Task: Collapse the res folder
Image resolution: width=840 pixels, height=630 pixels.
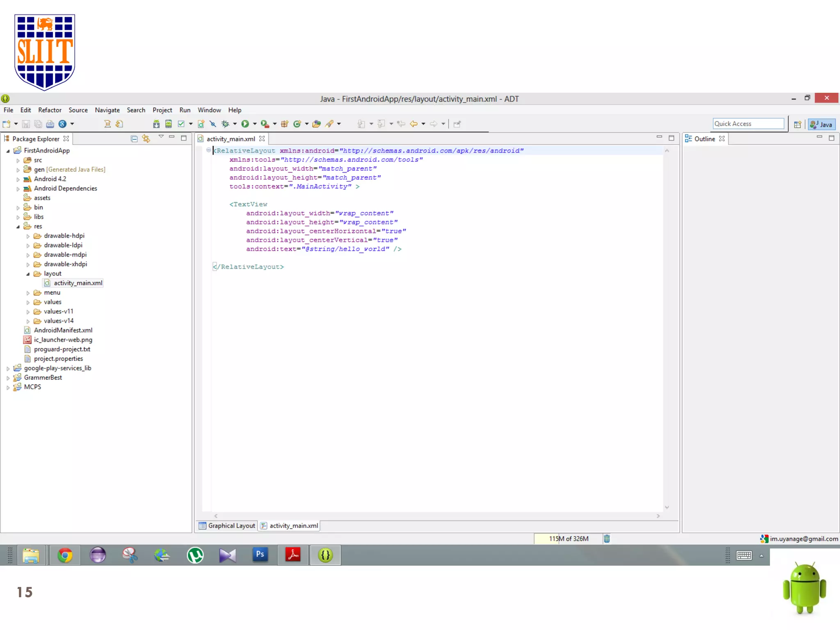Action: point(18,226)
